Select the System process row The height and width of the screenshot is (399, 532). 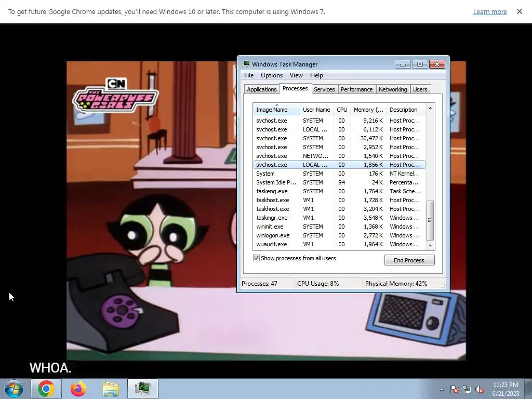point(339,174)
